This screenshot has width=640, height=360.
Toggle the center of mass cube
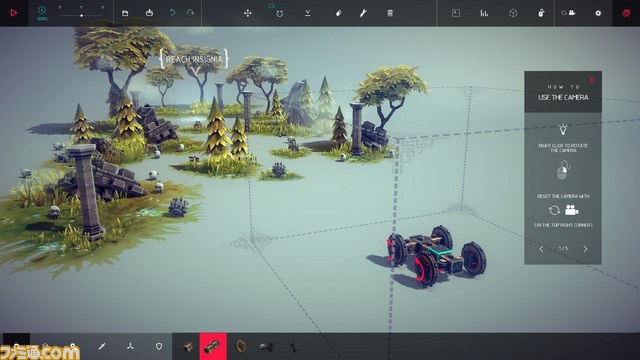point(513,13)
